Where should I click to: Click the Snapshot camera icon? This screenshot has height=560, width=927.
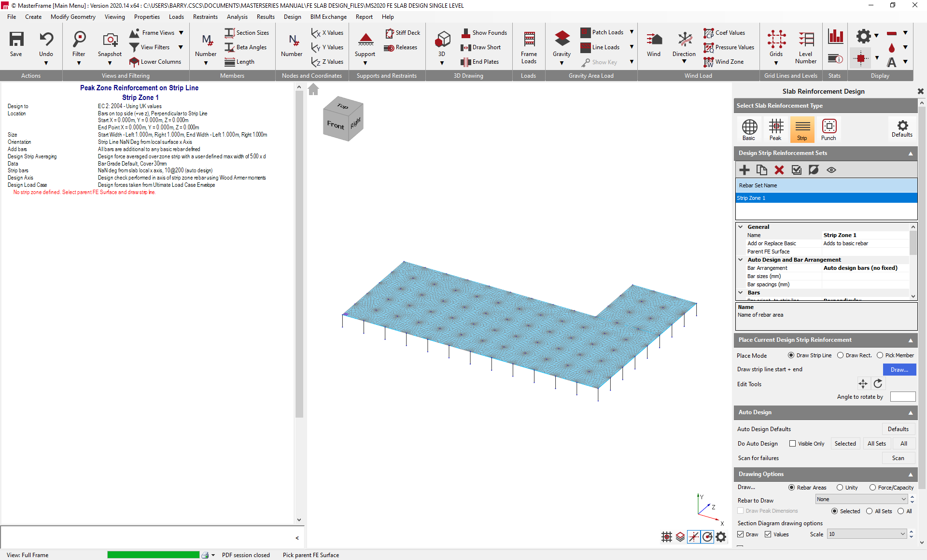tap(110, 41)
